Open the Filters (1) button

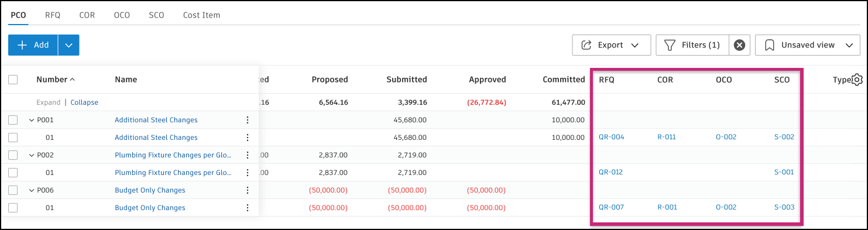pos(692,45)
